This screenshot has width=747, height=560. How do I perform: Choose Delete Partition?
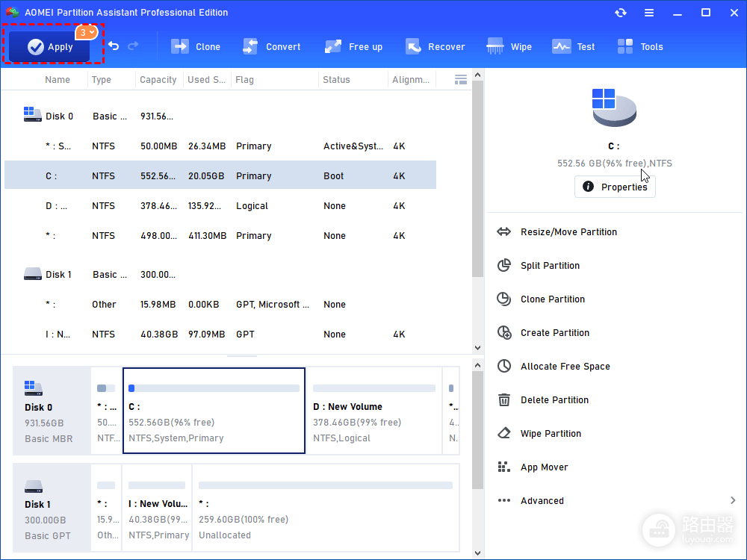click(x=554, y=400)
